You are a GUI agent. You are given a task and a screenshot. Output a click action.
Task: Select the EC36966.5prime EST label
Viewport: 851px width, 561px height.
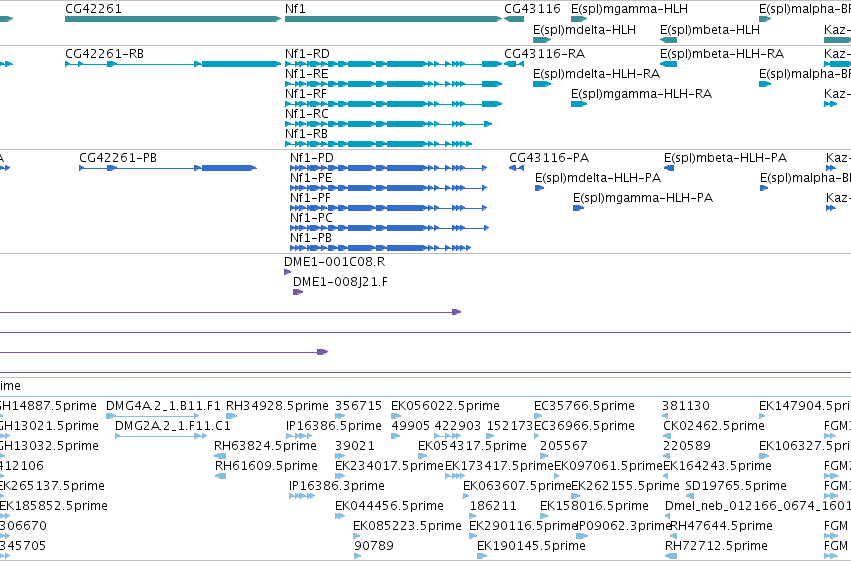[584, 426]
